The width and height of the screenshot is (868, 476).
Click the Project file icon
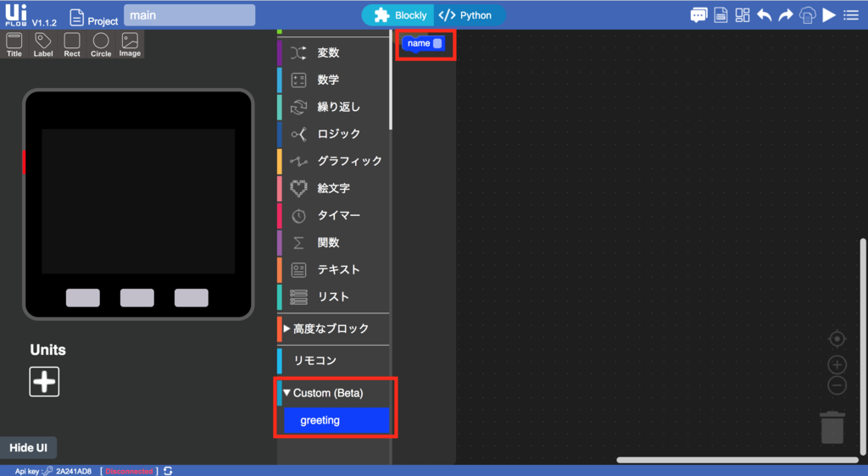pos(77,17)
